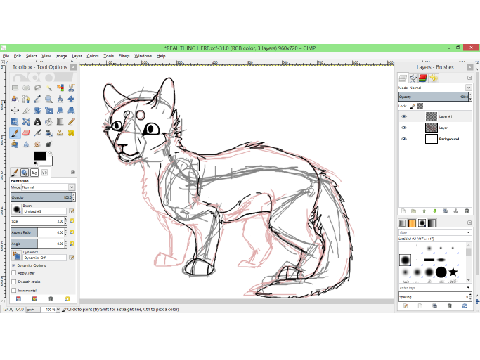Select the Pencil tool
Image resolution: width=480 pixels, height=360 pixels.
tap(71, 122)
